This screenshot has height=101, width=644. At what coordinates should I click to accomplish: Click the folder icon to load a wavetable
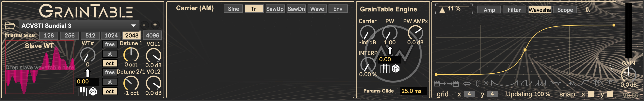tap(10, 25)
